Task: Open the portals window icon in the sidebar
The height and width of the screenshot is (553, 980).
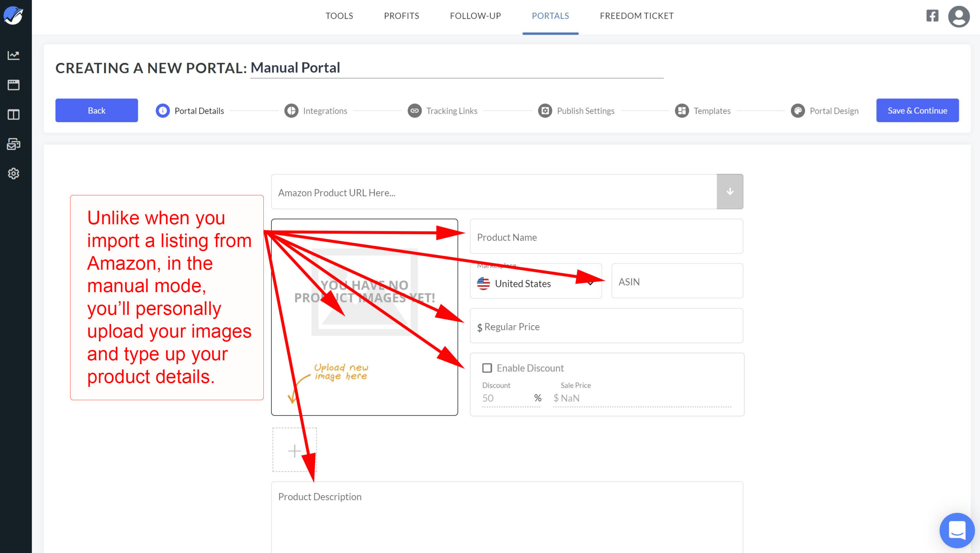Action: pos(14,85)
